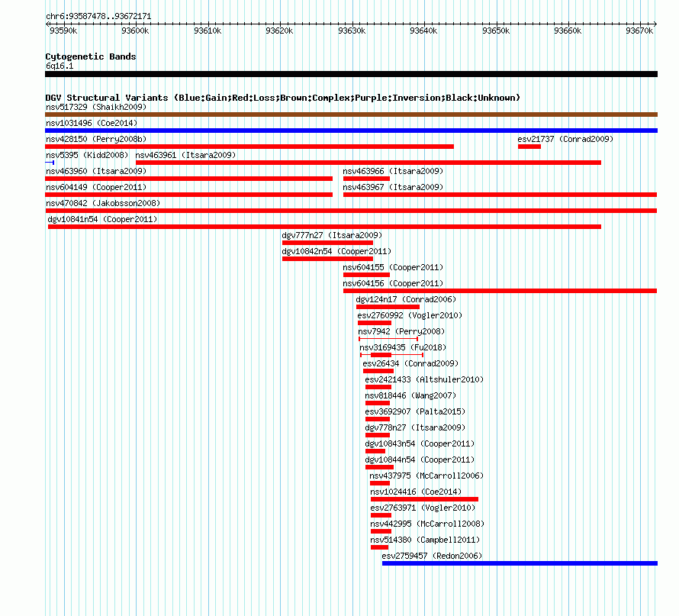This screenshot has height=616, width=679.
Task: Click the nsv3169435 bar with whiskers
Action: 391,355
